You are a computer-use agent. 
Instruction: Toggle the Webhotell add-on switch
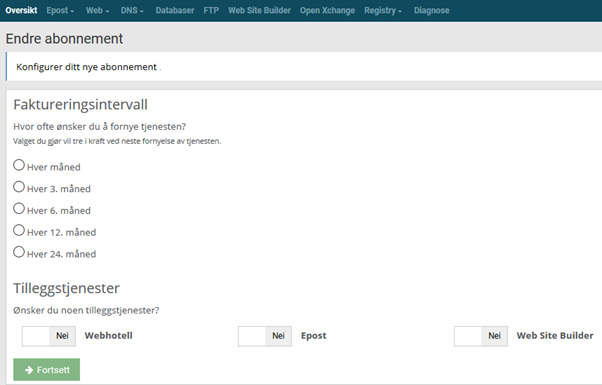tap(49, 336)
